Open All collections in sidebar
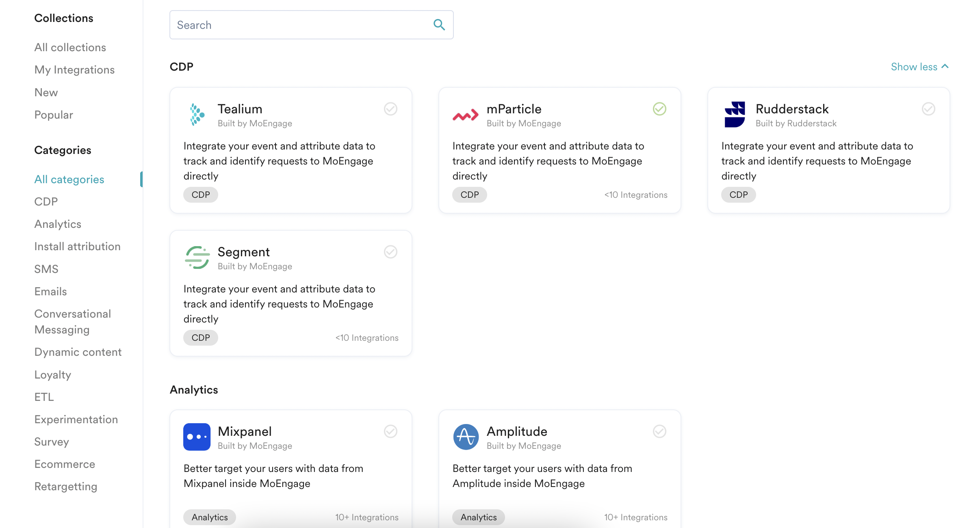 point(70,48)
